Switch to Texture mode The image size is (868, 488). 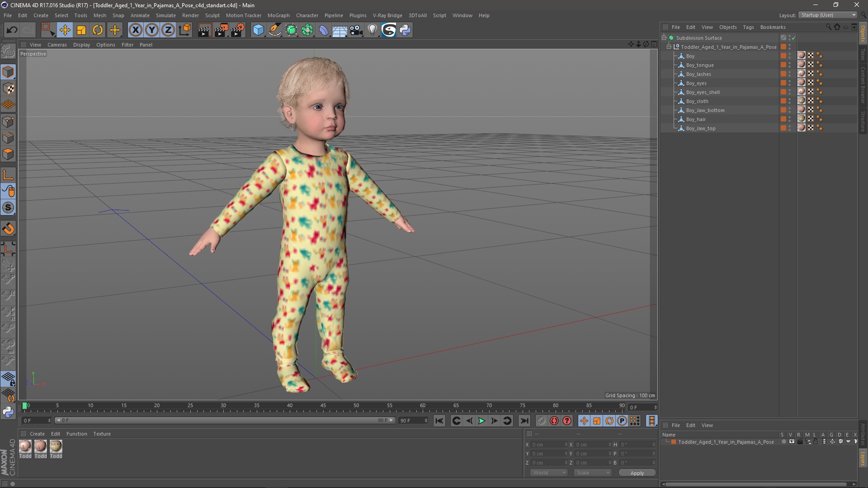8,88
